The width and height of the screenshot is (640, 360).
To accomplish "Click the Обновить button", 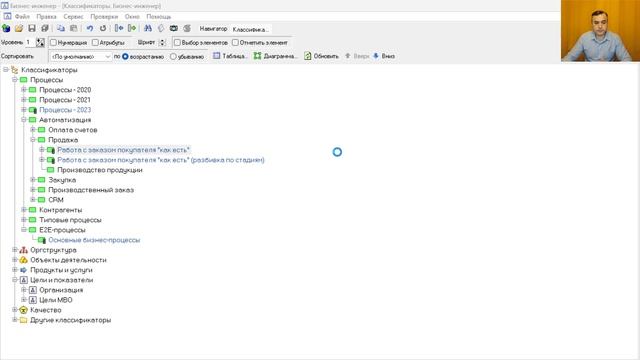I will point(322,56).
